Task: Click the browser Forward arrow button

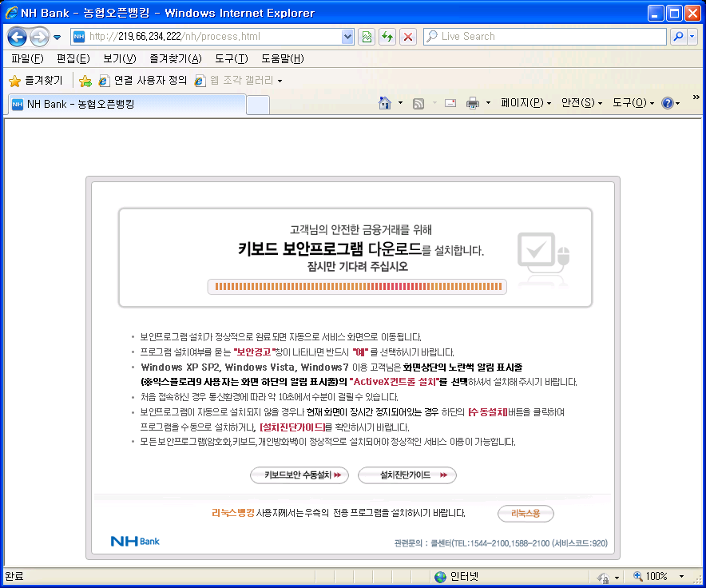Action: pyautogui.click(x=40, y=37)
